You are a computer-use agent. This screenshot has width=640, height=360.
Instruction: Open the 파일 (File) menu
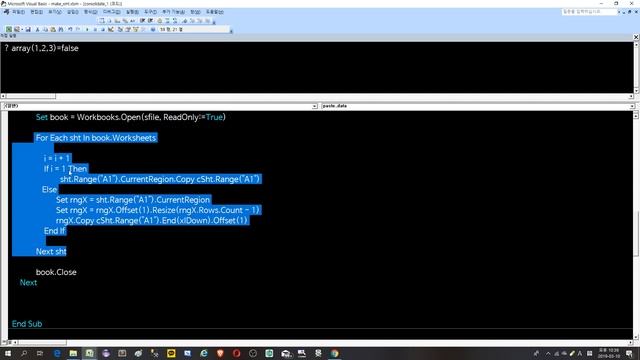coord(18,12)
